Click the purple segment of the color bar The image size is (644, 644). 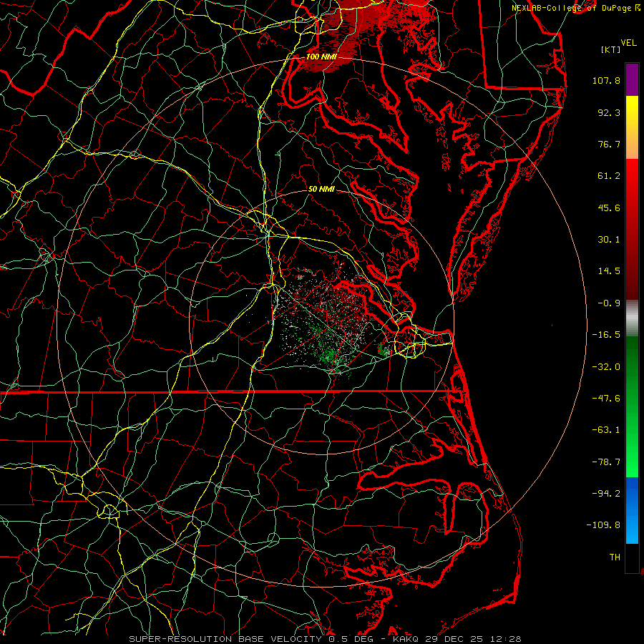[632, 79]
